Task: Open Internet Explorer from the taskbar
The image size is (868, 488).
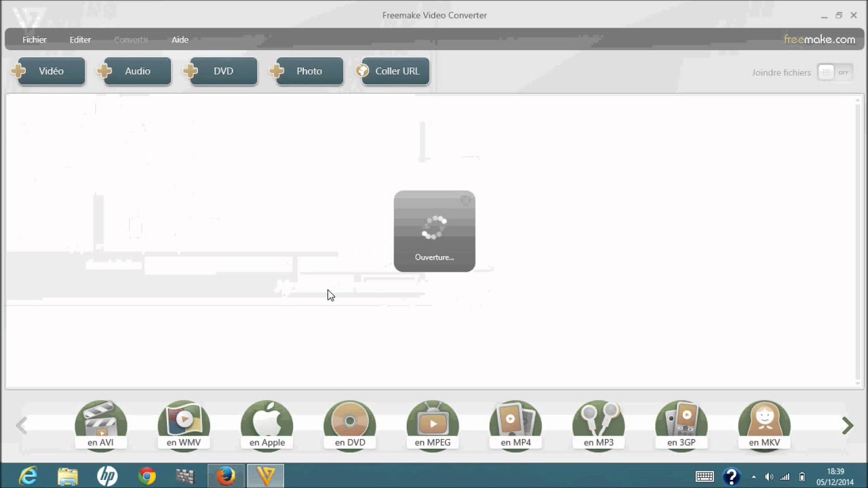Action: click(28, 476)
